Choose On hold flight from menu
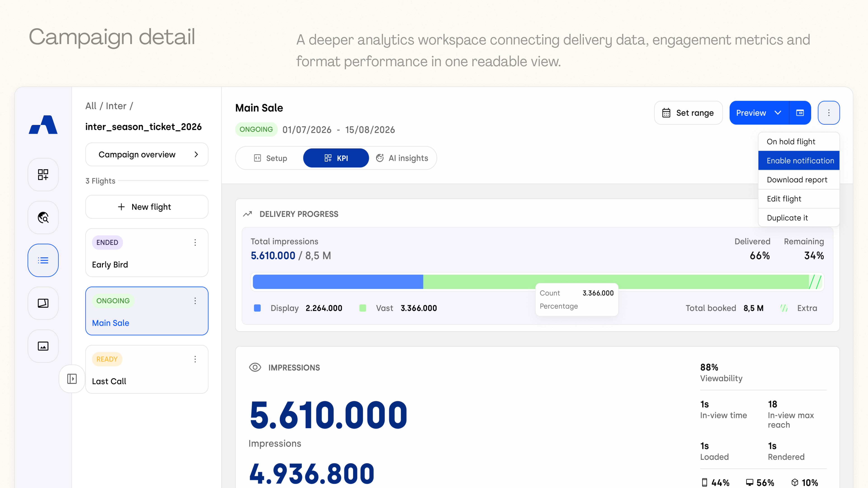The height and width of the screenshot is (488, 868). [799, 141]
